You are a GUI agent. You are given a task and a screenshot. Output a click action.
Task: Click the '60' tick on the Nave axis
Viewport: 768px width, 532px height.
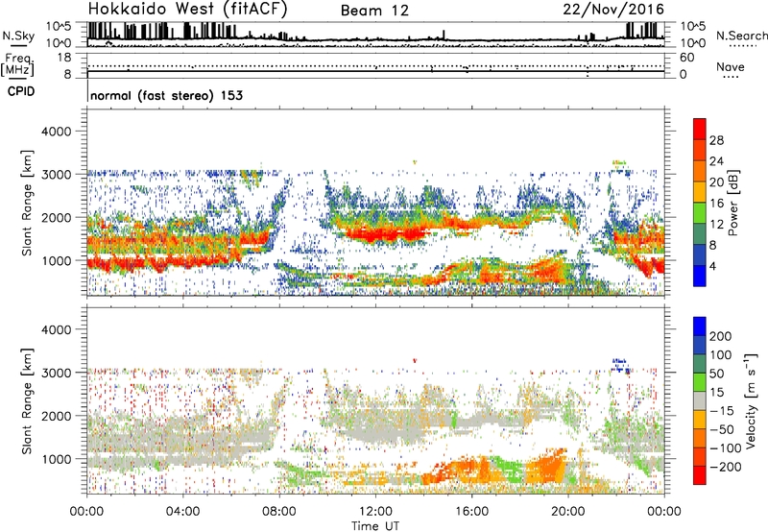687,58
